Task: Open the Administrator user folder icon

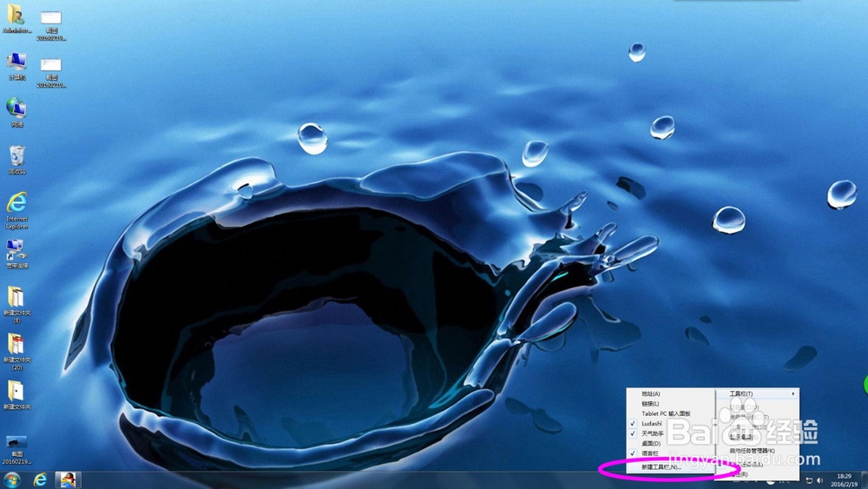Action: [x=16, y=19]
